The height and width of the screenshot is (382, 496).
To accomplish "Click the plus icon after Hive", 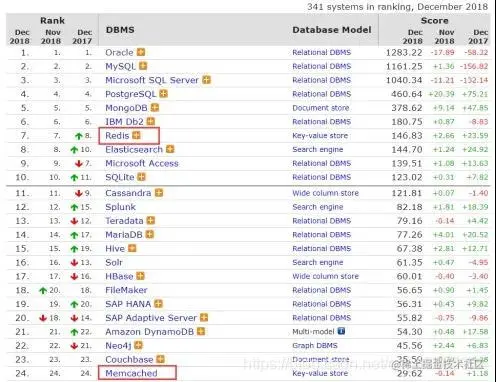I will 132,248.
